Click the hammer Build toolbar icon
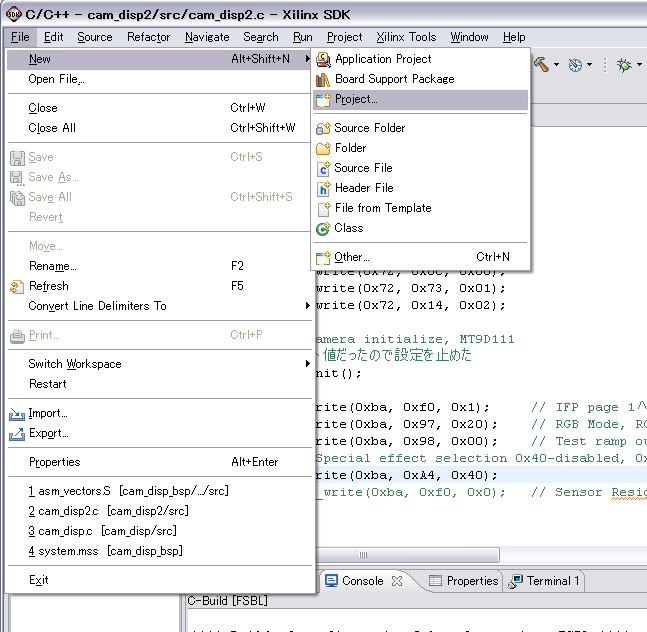Screen dimensions: 647x632 pyautogui.click(x=541, y=64)
